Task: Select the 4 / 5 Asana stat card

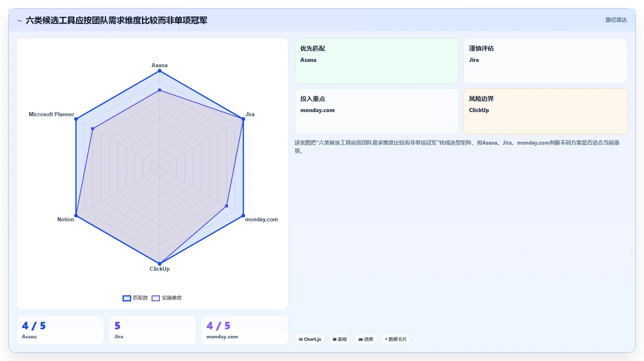Action: point(60,330)
